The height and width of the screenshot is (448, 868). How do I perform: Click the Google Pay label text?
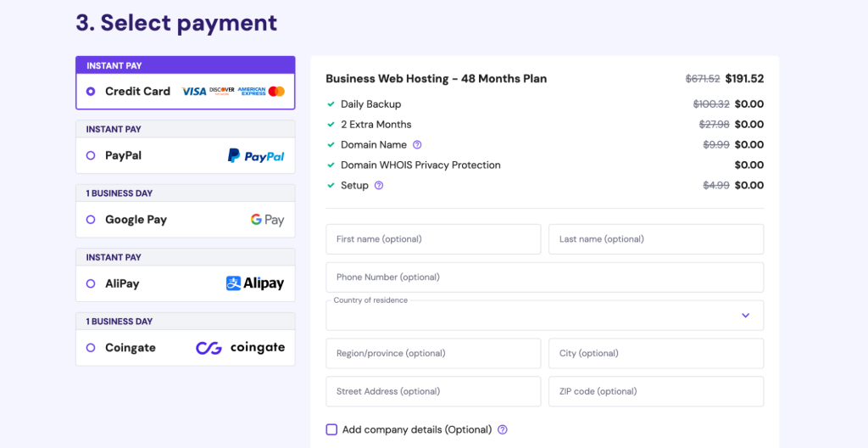(136, 220)
